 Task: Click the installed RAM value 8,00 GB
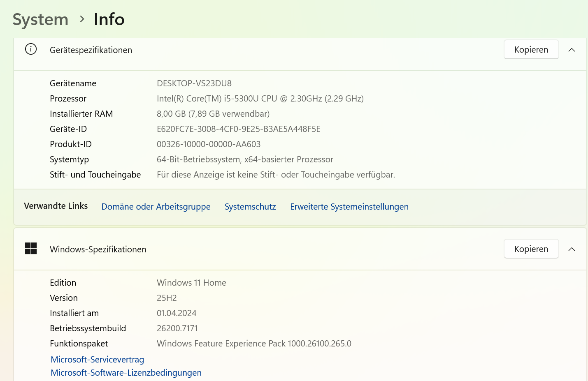[x=213, y=113]
